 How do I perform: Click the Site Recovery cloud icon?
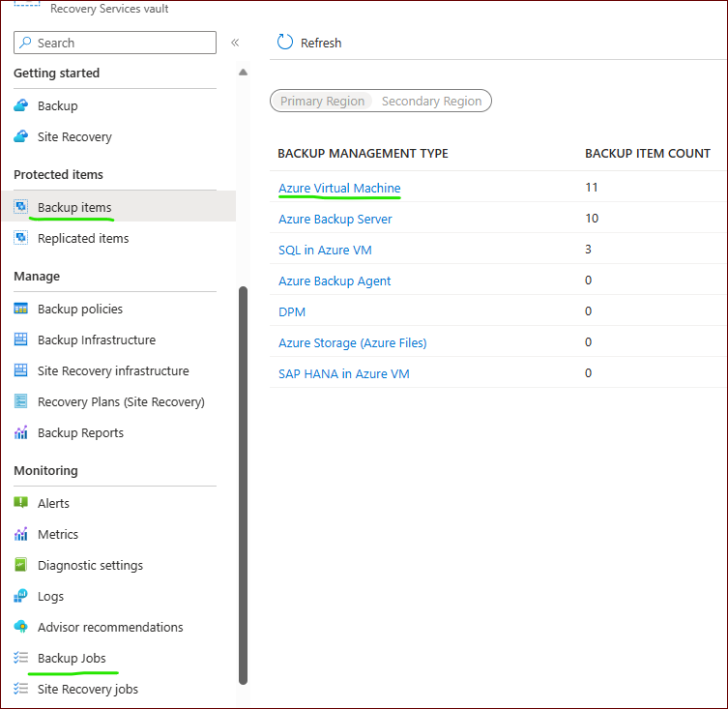pos(21,136)
